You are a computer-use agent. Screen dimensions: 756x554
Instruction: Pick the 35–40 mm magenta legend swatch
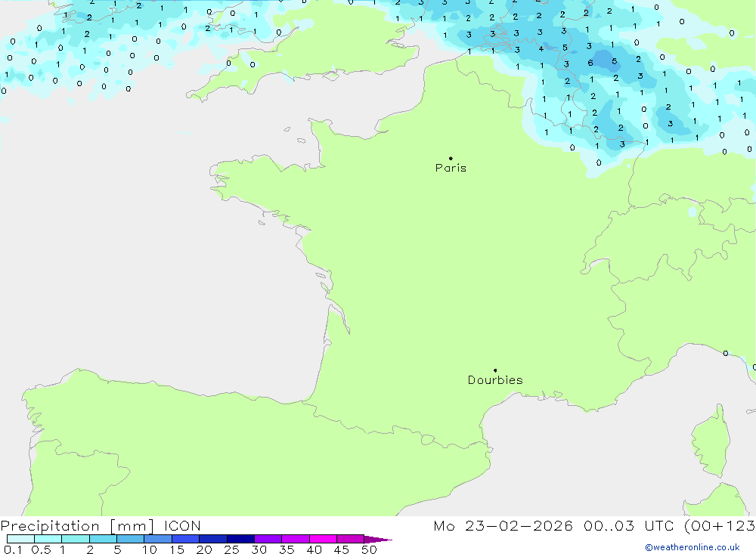point(295,539)
